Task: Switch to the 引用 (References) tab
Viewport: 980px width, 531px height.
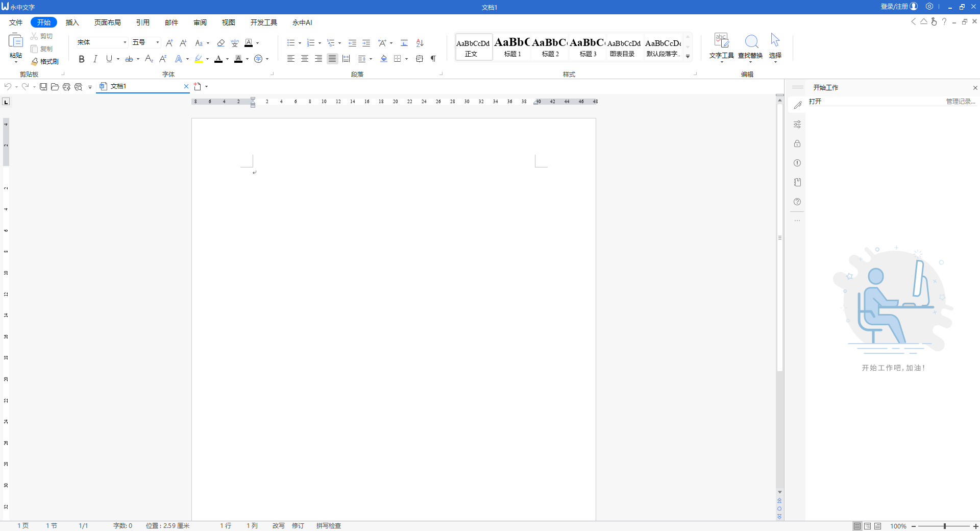Action: point(143,22)
